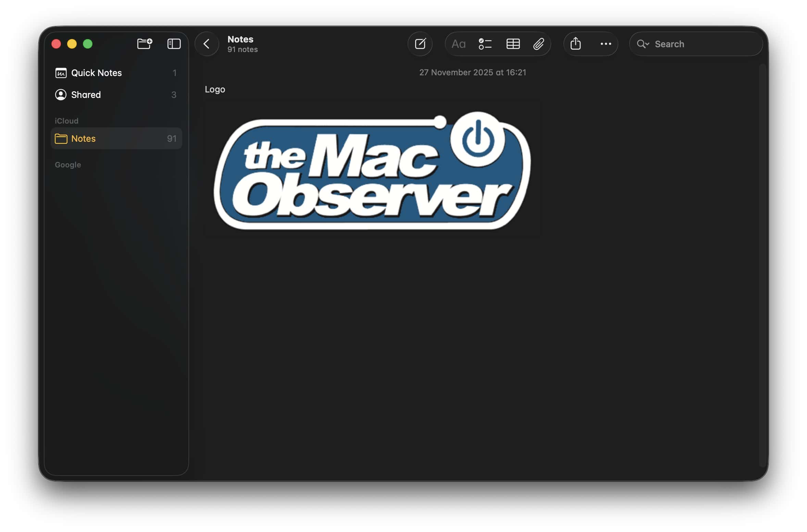Image resolution: width=807 pixels, height=532 pixels.
Task: Click the Quick Notes icon in the sidebar
Action: click(x=61, y=73)
